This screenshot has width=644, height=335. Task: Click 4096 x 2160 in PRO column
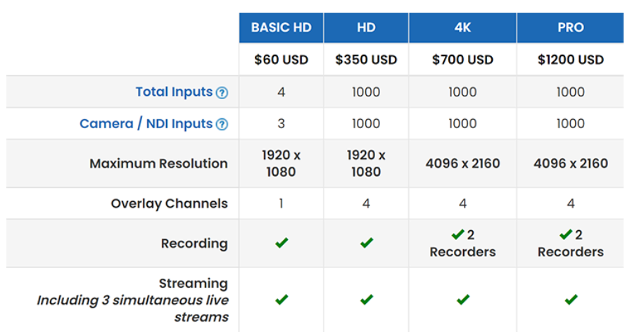(x=571, y=163)
